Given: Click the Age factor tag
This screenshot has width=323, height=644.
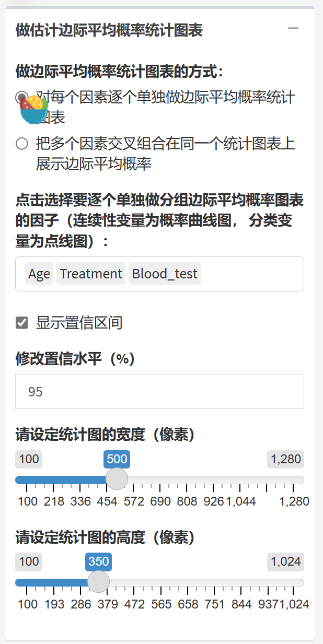Looking at the screenshot, I should [x=39, y=274].
